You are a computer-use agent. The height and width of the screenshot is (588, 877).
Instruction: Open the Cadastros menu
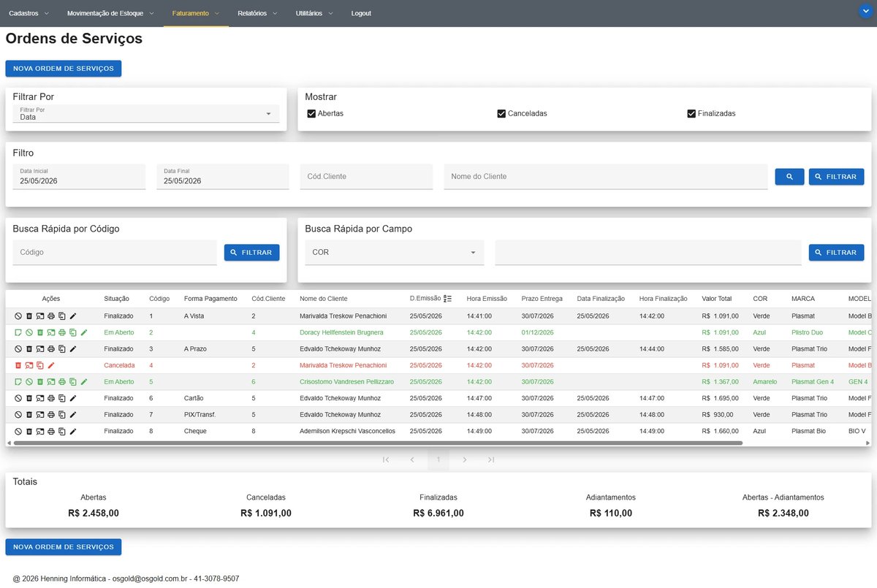tap(29, 13)
